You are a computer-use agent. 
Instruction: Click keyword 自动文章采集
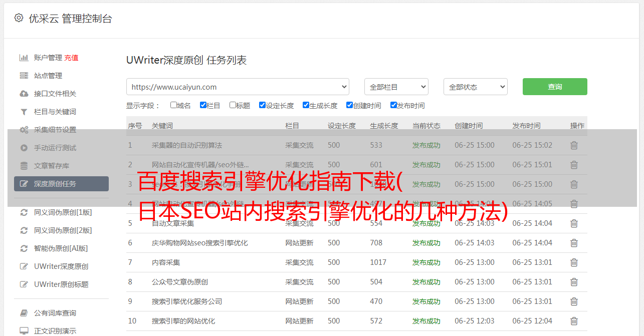coord(173,223)
